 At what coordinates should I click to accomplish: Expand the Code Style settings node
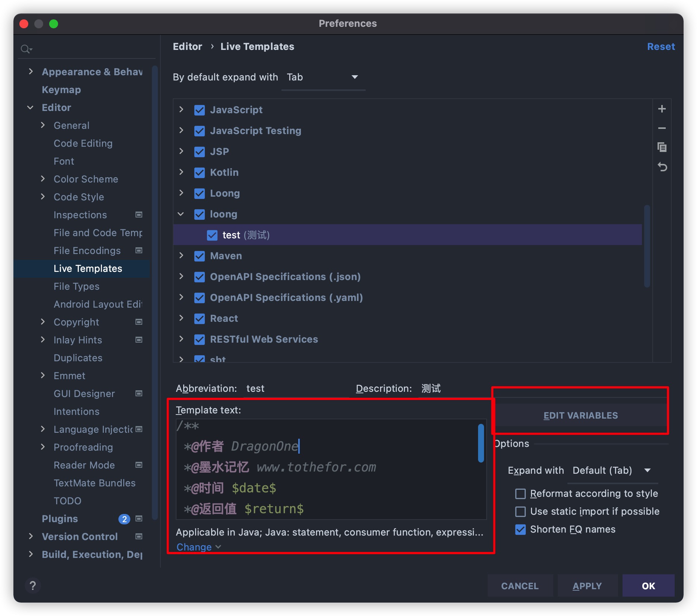tap(43, 197)
